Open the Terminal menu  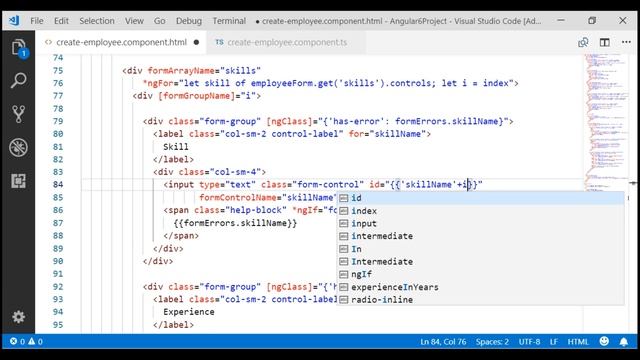click(x=229, y=21)
